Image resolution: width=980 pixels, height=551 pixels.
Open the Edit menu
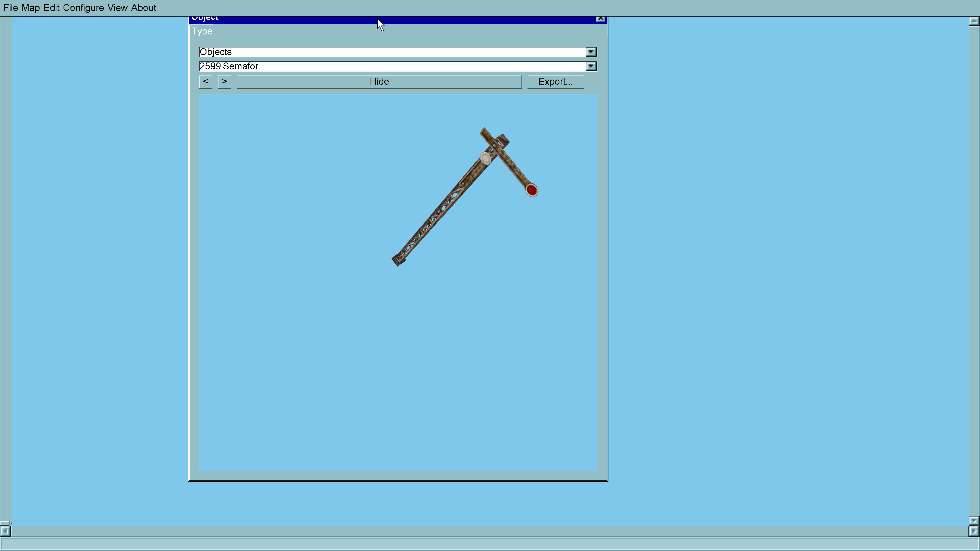coord(51,8)
